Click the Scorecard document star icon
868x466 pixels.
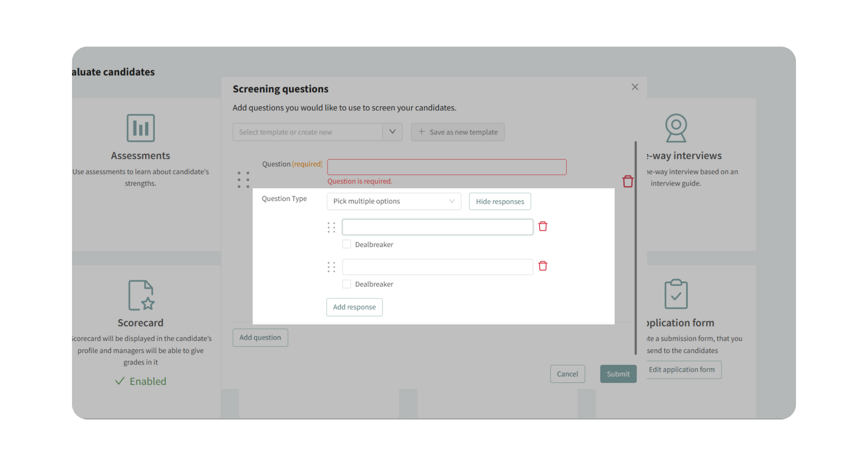(x=141, y=295)
